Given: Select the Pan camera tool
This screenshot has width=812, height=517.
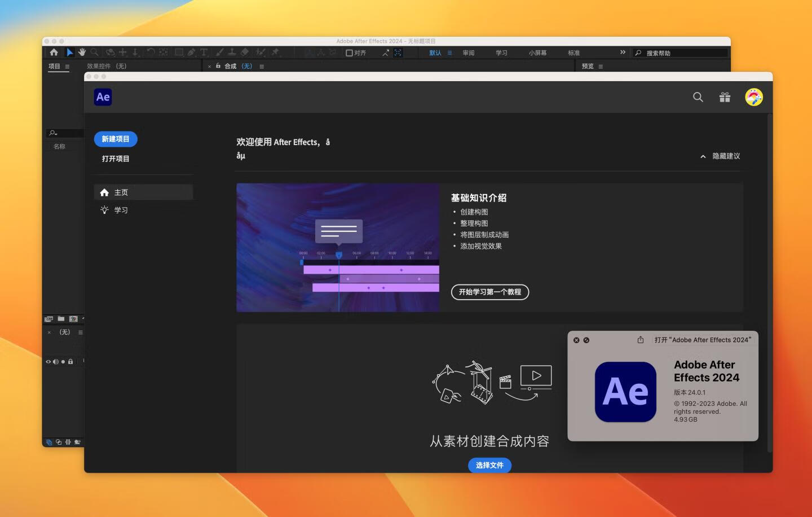Looking at the screenshot, I should point(123,52).
